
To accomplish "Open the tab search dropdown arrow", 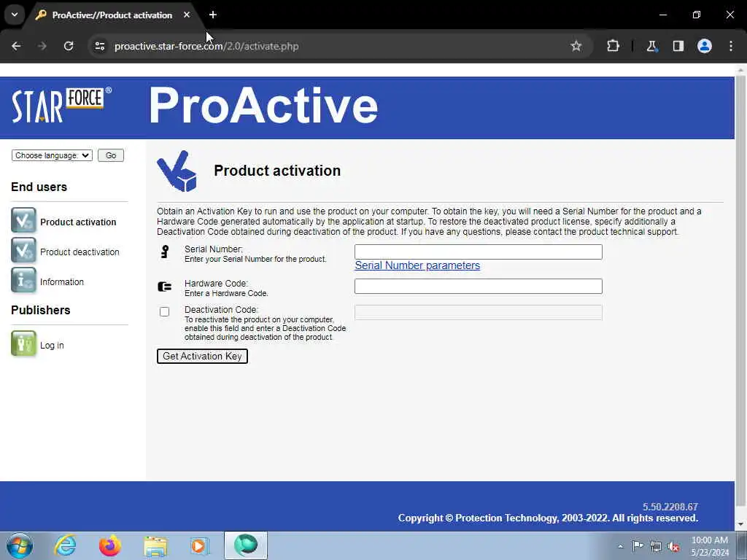I will click(x=15, y=15).
